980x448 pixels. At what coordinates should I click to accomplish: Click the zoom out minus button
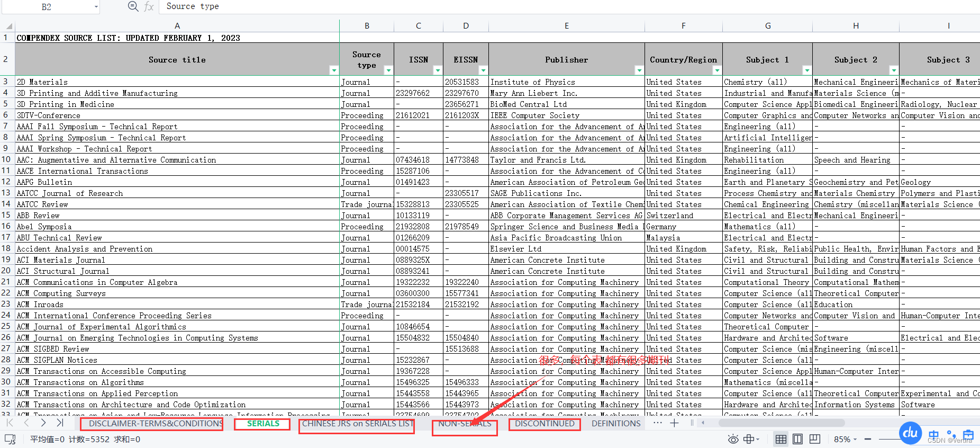click(x=868, y=439)
